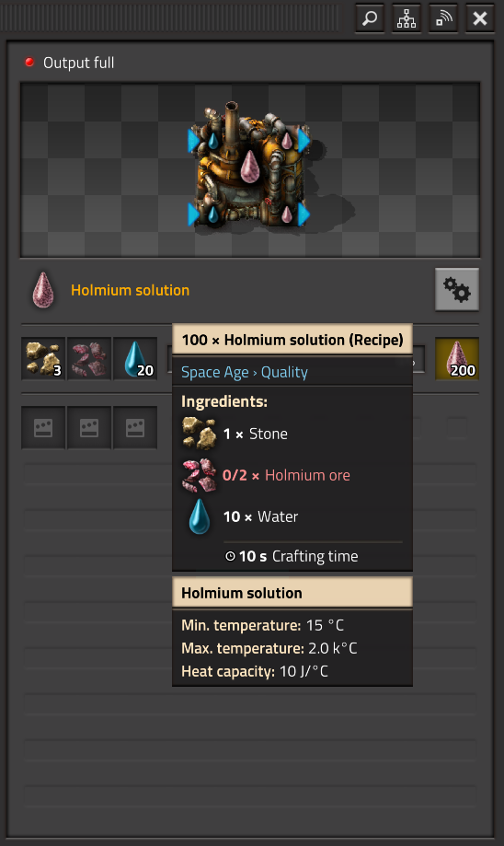Open the circuit network connections icon

(407, 18)
